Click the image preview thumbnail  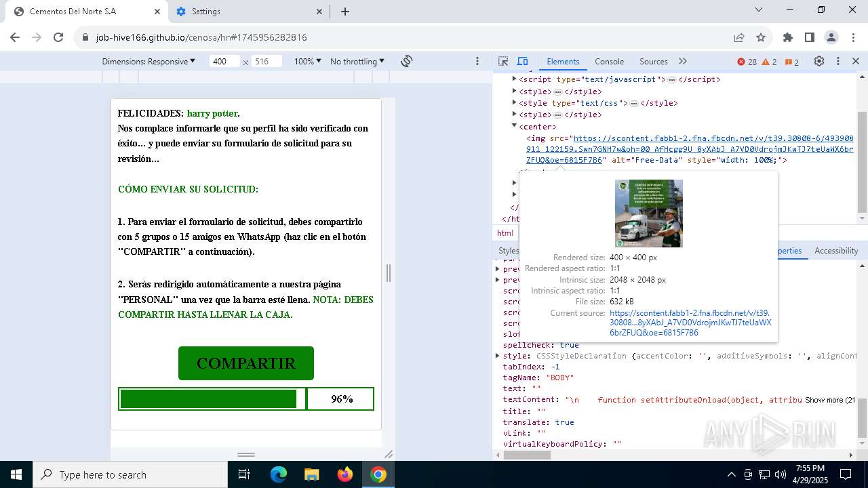(649, 213)
